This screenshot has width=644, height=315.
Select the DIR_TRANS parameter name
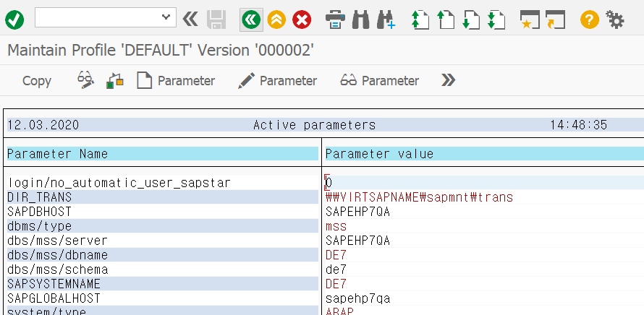[x=39, y=197]
